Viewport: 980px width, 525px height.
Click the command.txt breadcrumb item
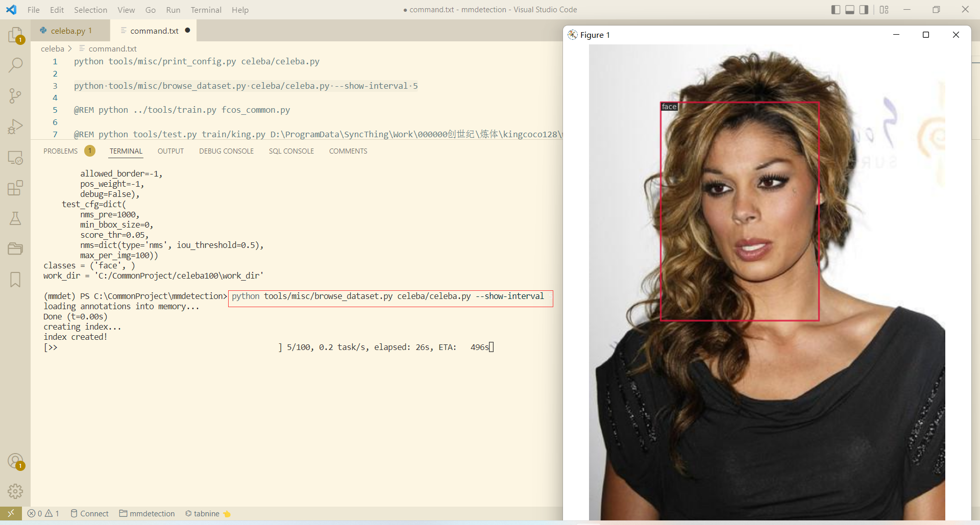112,48
